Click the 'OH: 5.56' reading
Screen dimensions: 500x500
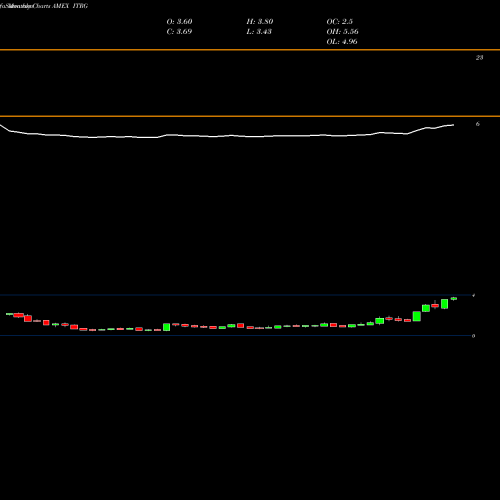[342, 32]
